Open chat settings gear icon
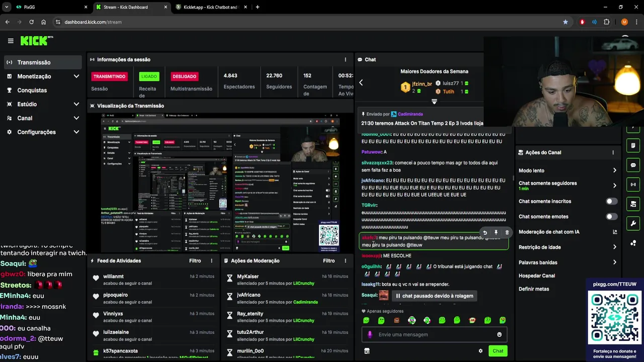Screen dimensions: 644x362 [x=480, y=351]
